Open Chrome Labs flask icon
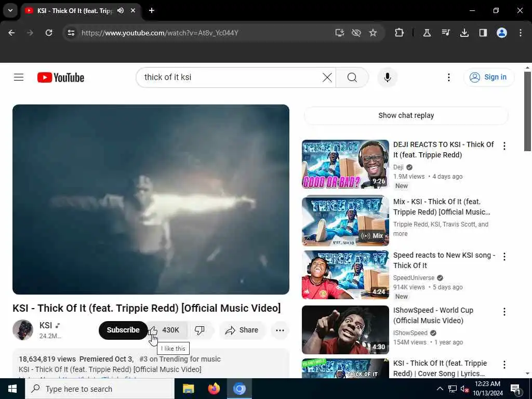This screenshot has height=399, width=532. point(427,33)
